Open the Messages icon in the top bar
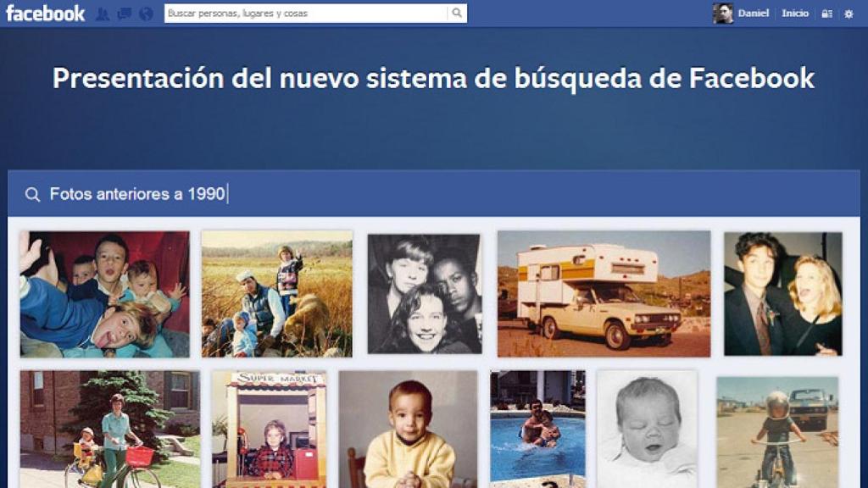Image resolution: width=868 pixels, height=488 pixels. pos(125,13)
